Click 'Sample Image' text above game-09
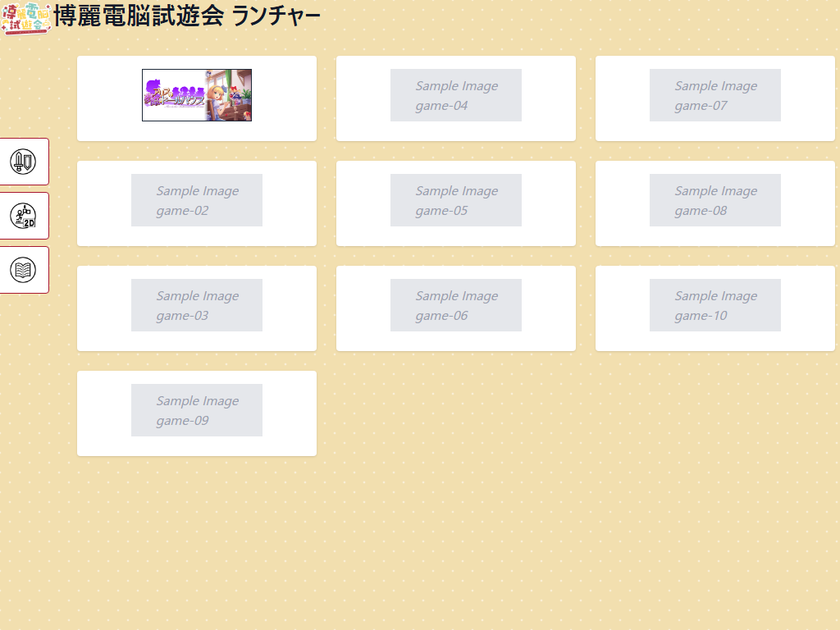The height and width of the screenshot is (630, 840). click(x=198, y=401)
